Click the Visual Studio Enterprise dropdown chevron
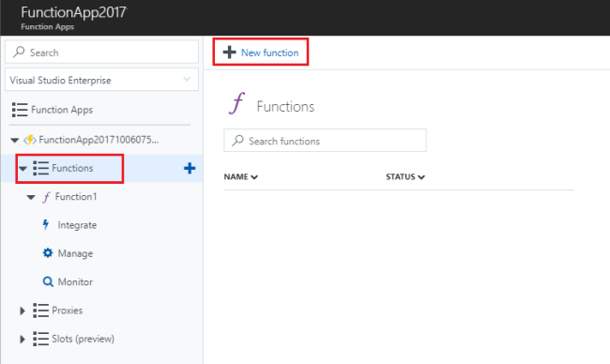 (x=187, y=79)
